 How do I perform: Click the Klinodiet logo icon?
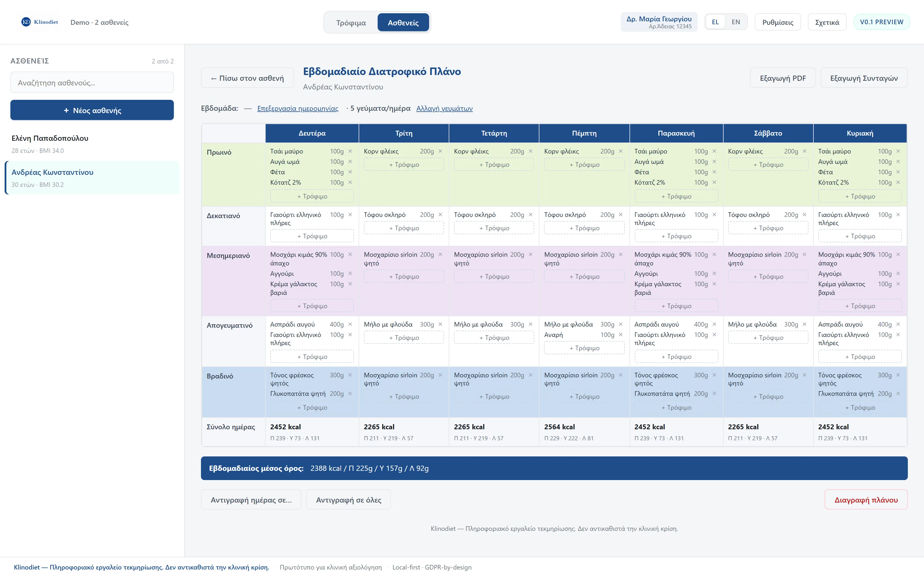(x=26, y=22)
